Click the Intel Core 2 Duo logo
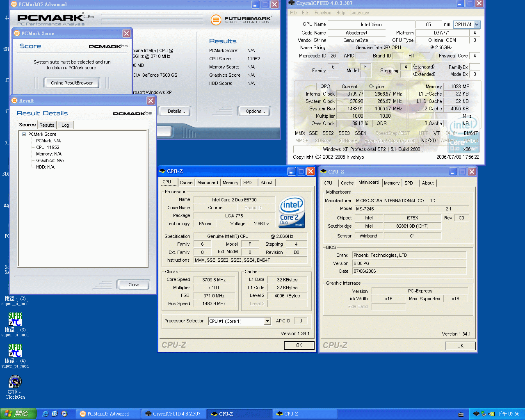 (x=292, y=212)
